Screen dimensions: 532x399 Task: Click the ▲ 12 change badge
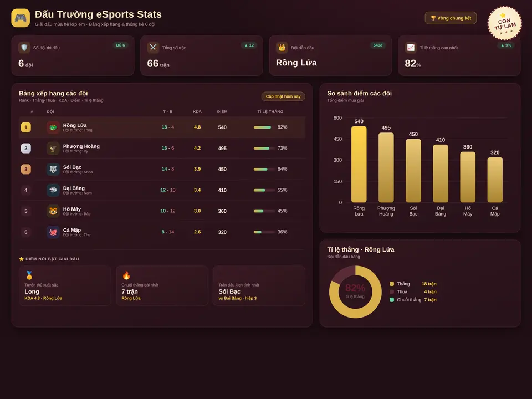click(x=249, y=45)
